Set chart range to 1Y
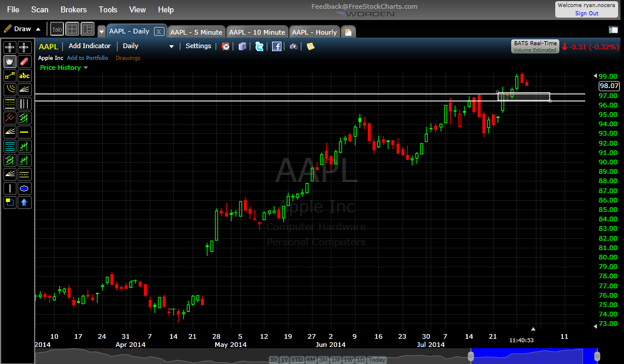Screen dimensions: 624x364 [284, 360]
